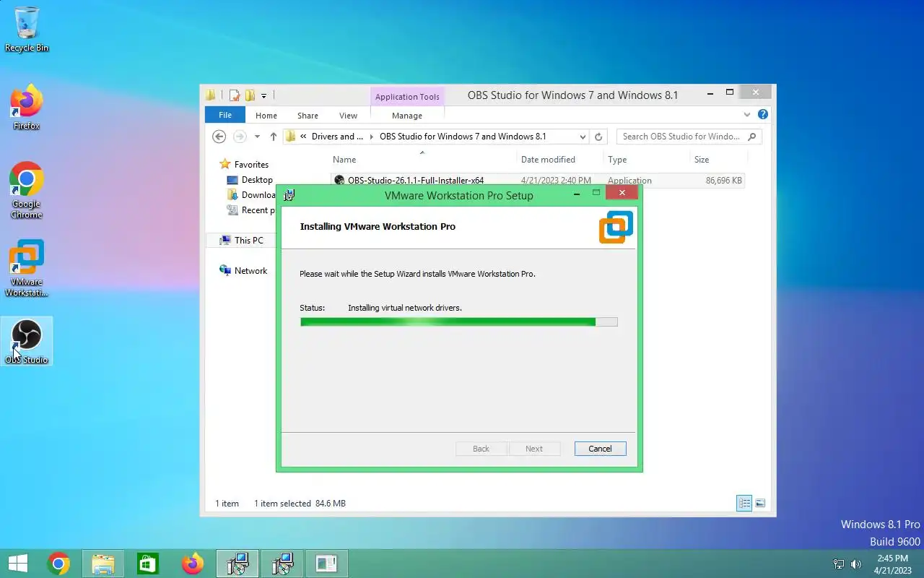Expand the Explorer ribbon chevron
The image size is (924, 578).
point(747,114)
